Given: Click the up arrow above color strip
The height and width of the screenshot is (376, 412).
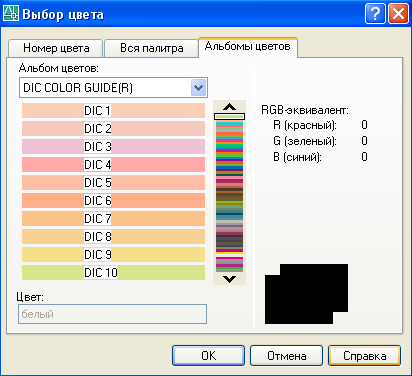Looking at the screenshot, I should coord(229,107).
